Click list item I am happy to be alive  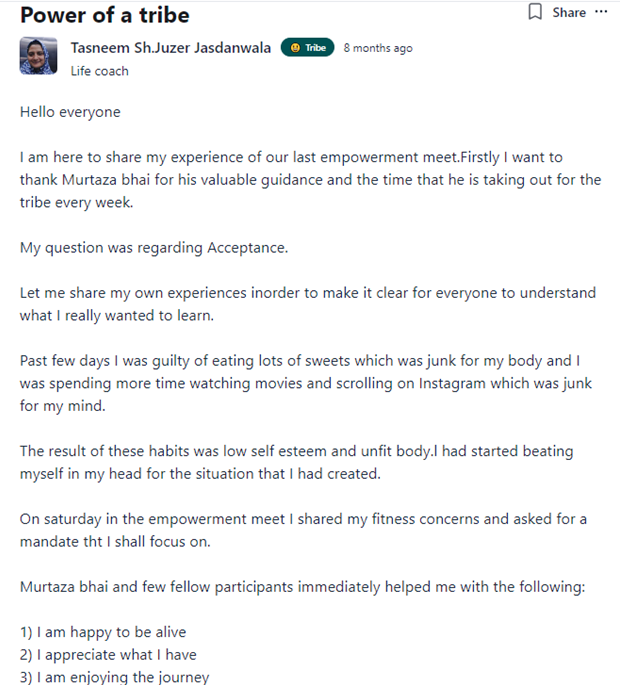point(103,632)
